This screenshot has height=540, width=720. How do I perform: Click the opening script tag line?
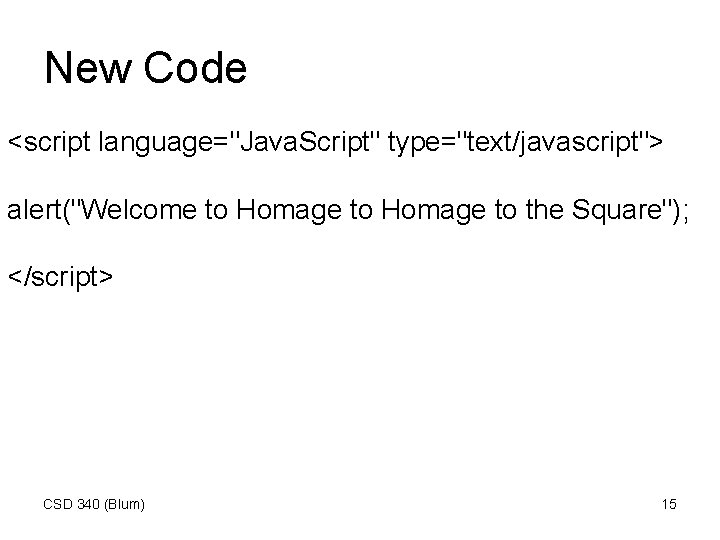pos(335,142)
